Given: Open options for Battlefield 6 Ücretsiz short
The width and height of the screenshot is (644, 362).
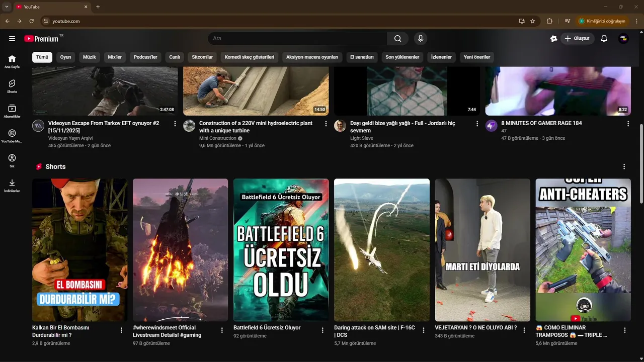Looking at the screenshot, I should pos(323,330).
